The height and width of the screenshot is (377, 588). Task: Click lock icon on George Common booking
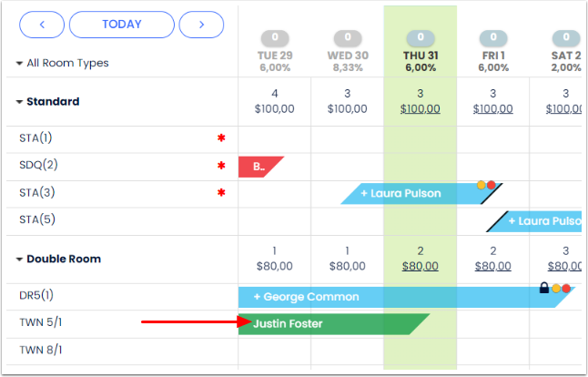pyautogui.click(x=544, y=288)
